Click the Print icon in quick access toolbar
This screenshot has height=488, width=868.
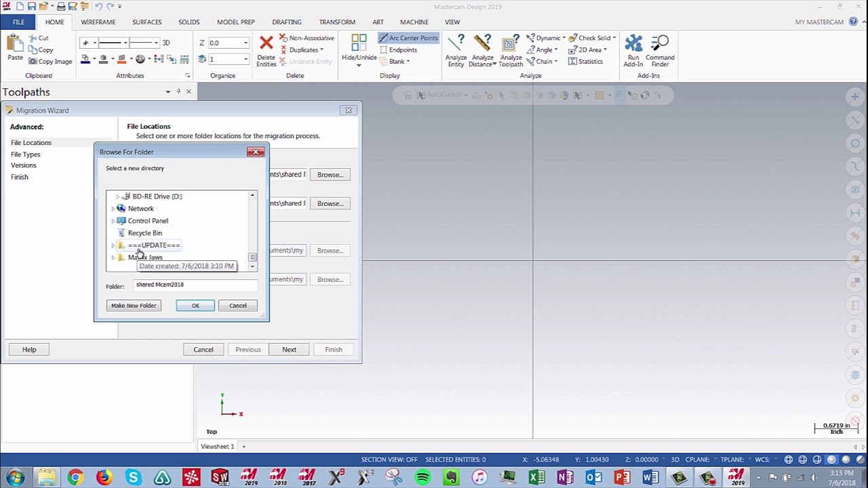point(60,6)
